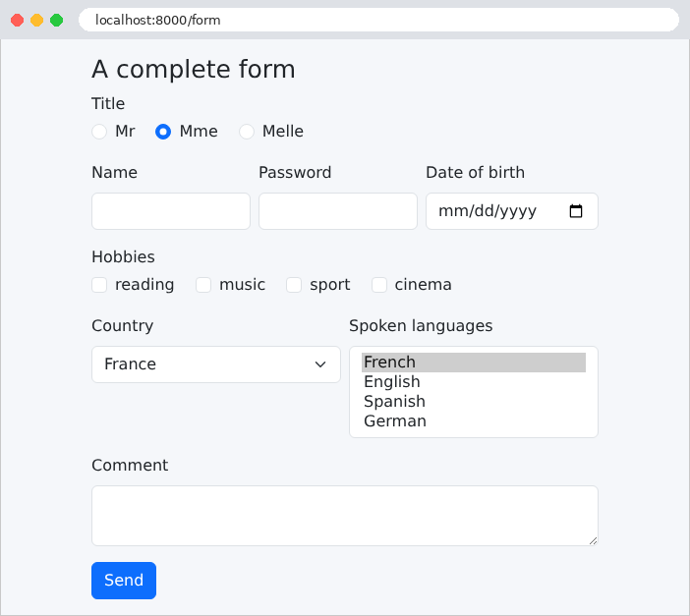690x616 pixels.
Task: Click inside the Comment textarea
Action: [x=345, y=516]
